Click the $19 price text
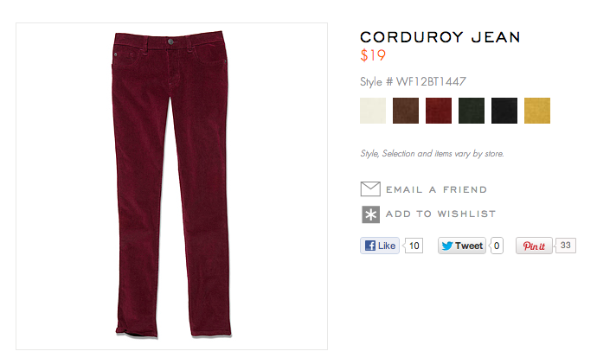This screenshot has width=597, height=364. tap(373, 55)
